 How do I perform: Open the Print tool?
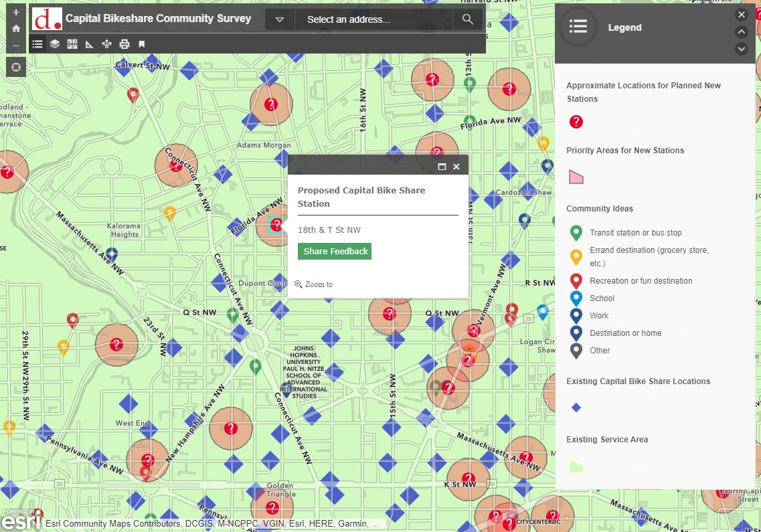122,43
